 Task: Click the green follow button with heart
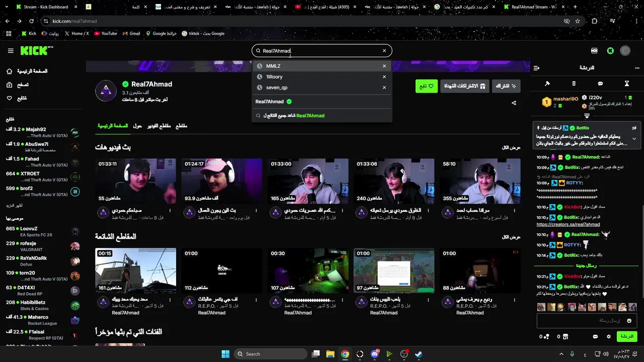tap(427, 86)
